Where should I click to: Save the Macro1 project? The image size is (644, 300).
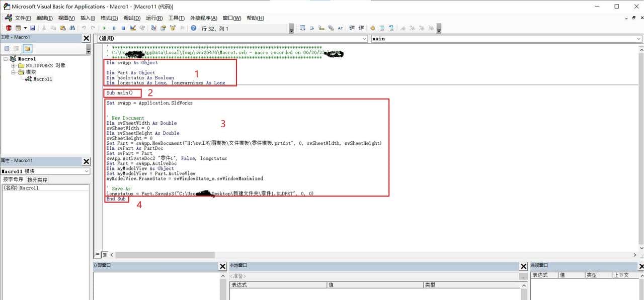click(x=33, y=28)
